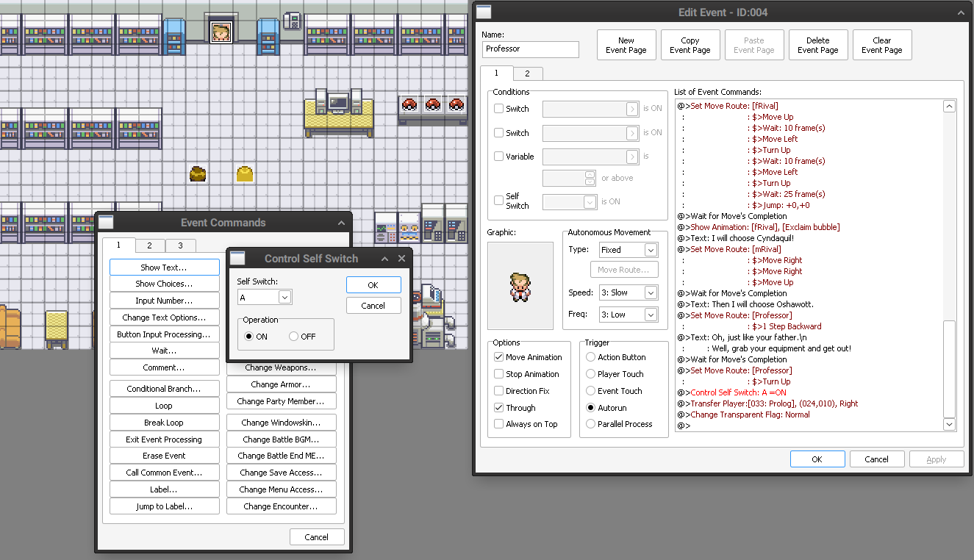Select the ON operation radio button

coord(249,337)
